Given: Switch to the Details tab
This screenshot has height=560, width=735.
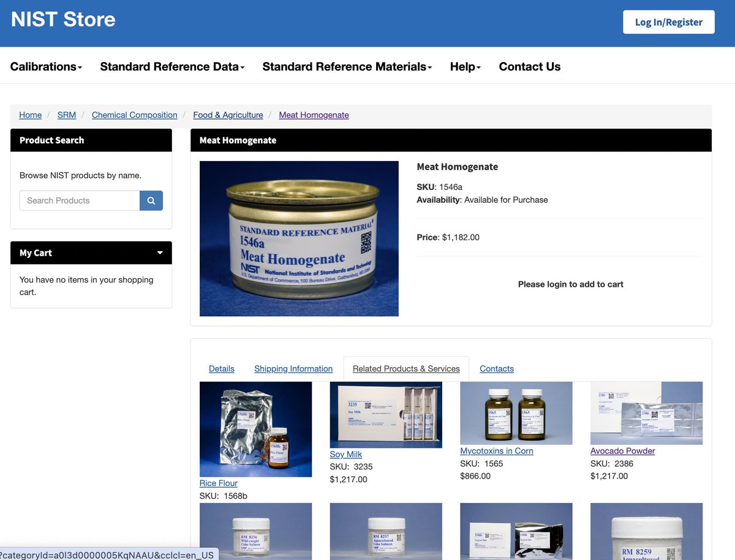Looking at the screenshot, I should [222, 369].
